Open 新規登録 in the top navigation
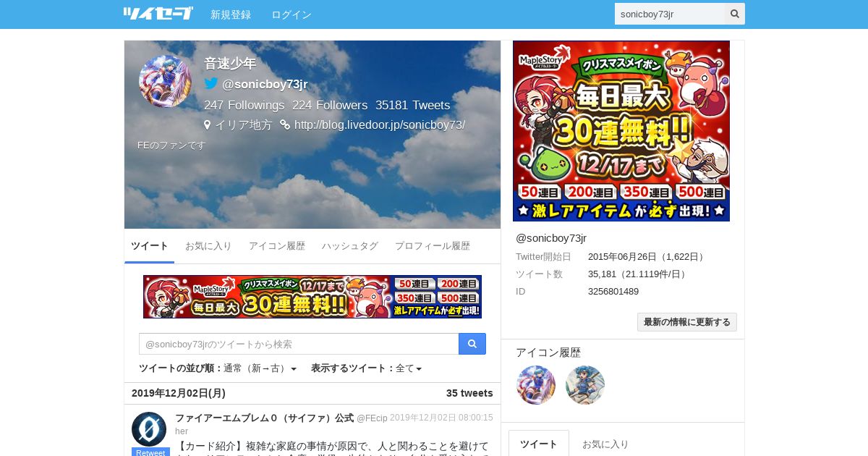Screen dimensions: 868x456 tap(231, 14)
